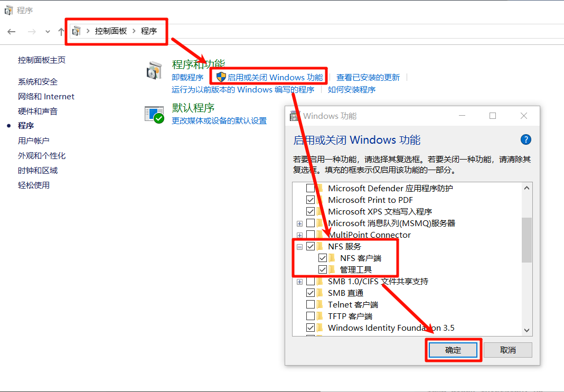564x392 pixels.
Task: Toggle the NFS 客户端 checkbox
Action: (323, 258)
